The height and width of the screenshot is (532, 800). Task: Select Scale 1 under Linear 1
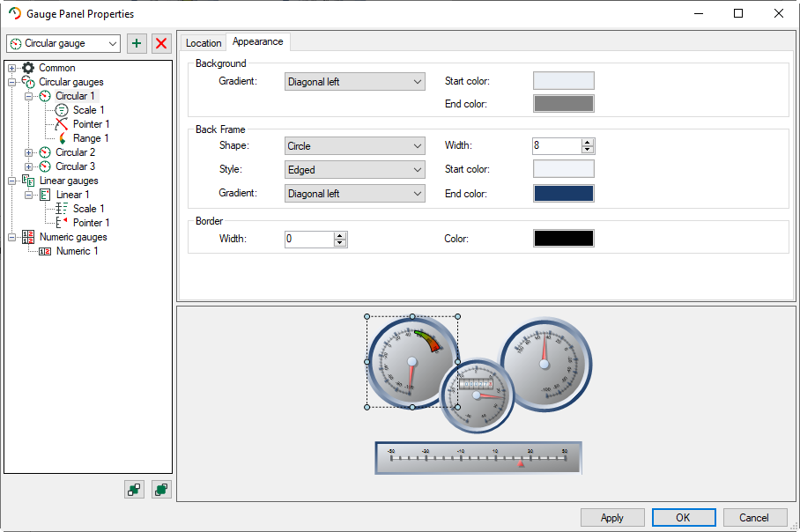pyautogui.click(x=88, y=209)
